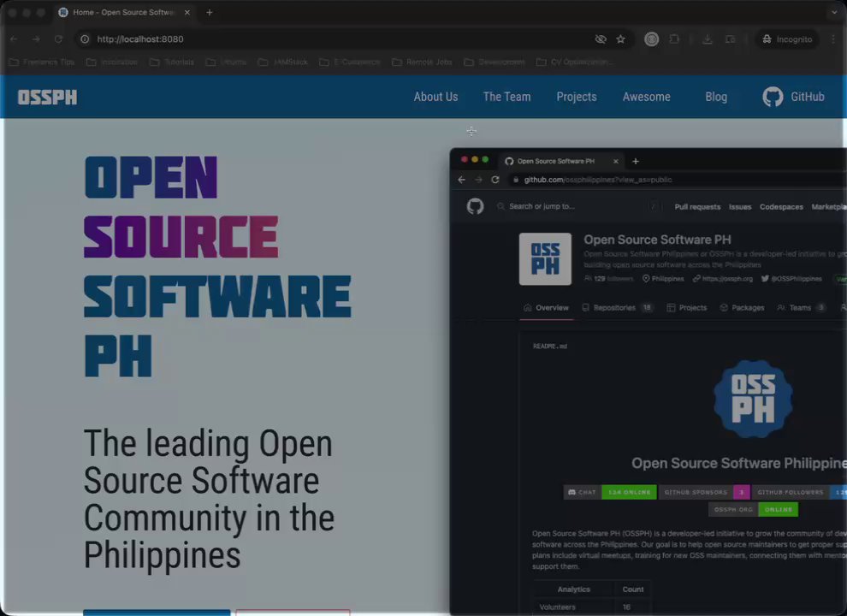Open the Blog nav link
This screenshot has height=616, width=847.
[716, 97]
